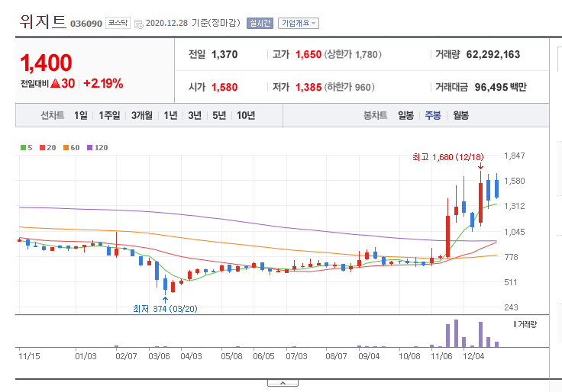The width and height of the screenshot is (562, 392).
Task: Click the stock code 036090
Action: [x=86, y=24]
